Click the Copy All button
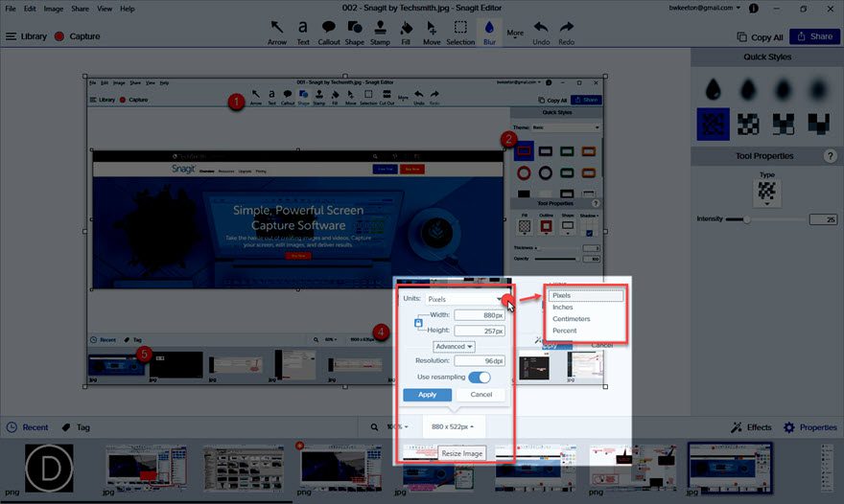Image resolution: width=844 pixels, height=504 pixels. (760, 37)
